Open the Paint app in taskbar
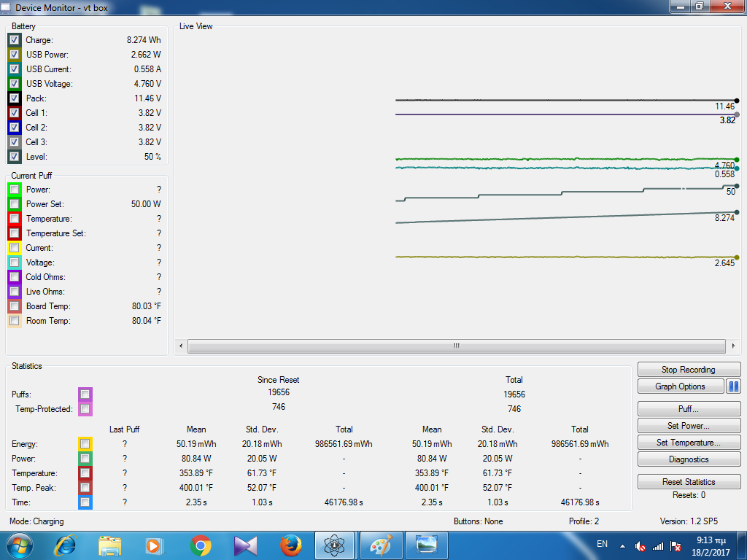Viewport: 747px width, 560px height. click(x=380, y=545)
